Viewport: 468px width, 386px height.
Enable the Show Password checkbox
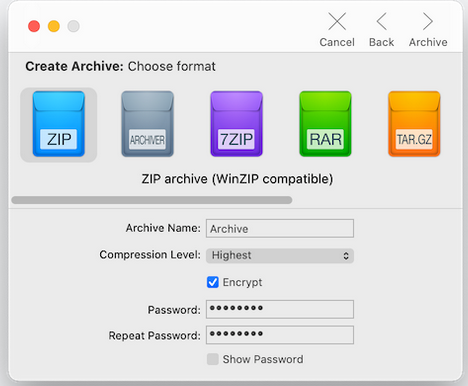213,359
